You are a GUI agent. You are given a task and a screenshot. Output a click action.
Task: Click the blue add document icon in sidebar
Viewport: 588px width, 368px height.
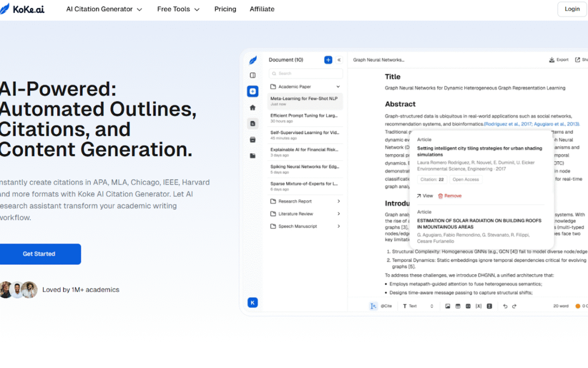(253, 91)
